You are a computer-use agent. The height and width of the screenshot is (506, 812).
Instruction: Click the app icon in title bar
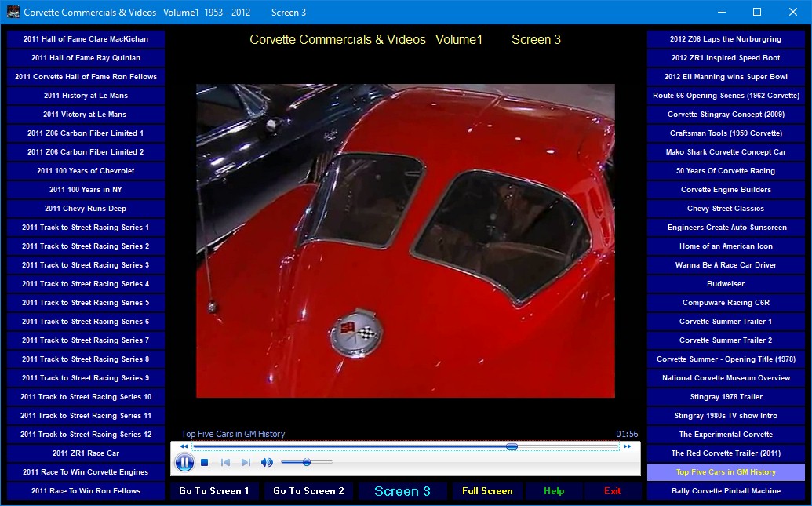[13, 12]
